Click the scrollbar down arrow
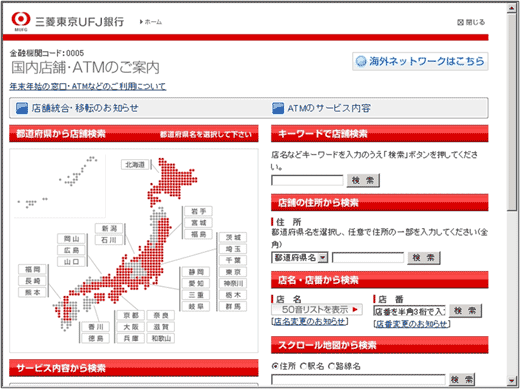The image size is (520, 389). click(512, 380)
